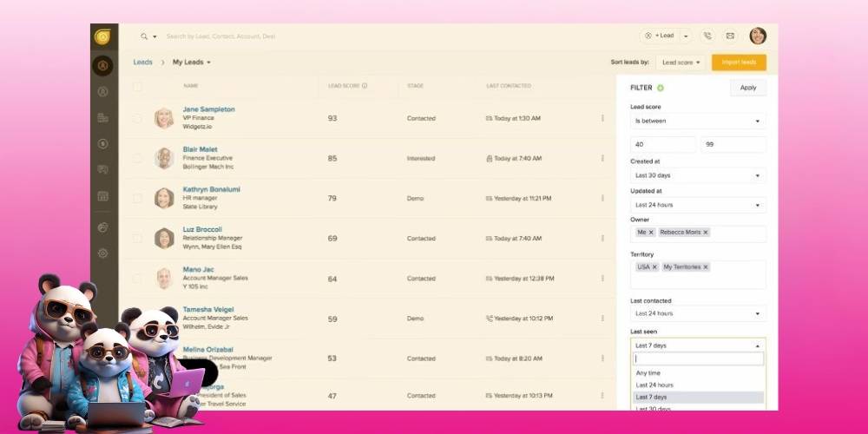Open Jane Sampleton row options menu
The width and height of the screenshot is (868, 434).
click(602, 118)
